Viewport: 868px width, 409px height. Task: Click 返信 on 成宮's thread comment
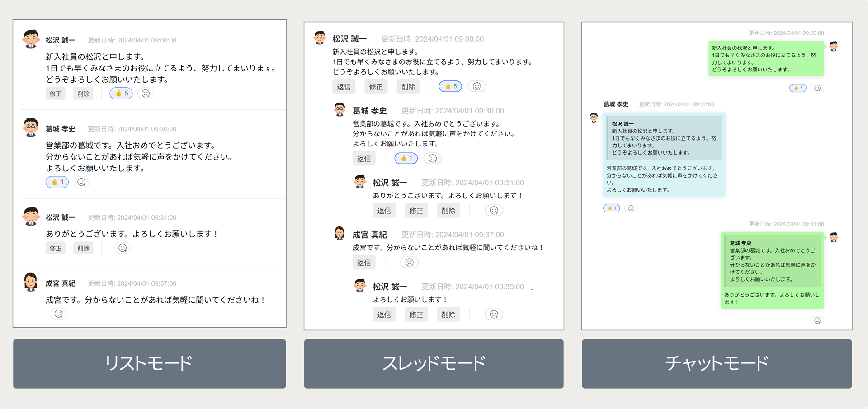coord(364,262)
